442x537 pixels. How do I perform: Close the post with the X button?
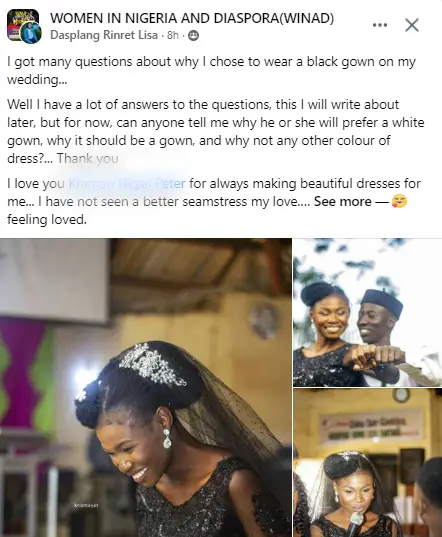tap(412, 25)
